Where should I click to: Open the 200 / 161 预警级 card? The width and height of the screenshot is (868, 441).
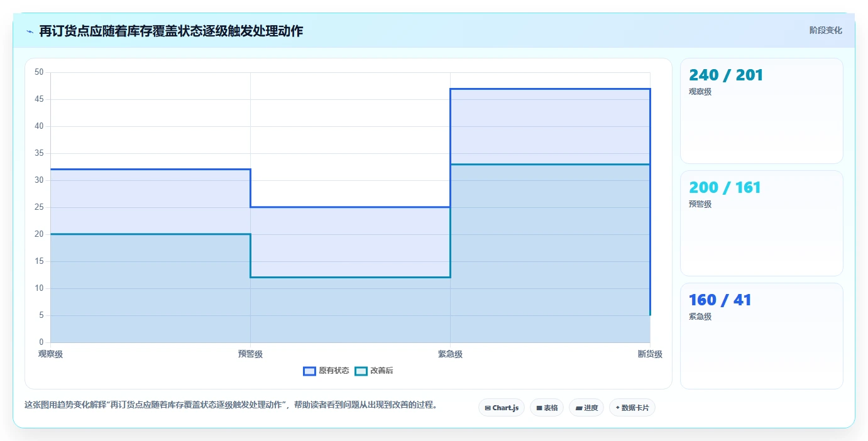click(762, 224)
